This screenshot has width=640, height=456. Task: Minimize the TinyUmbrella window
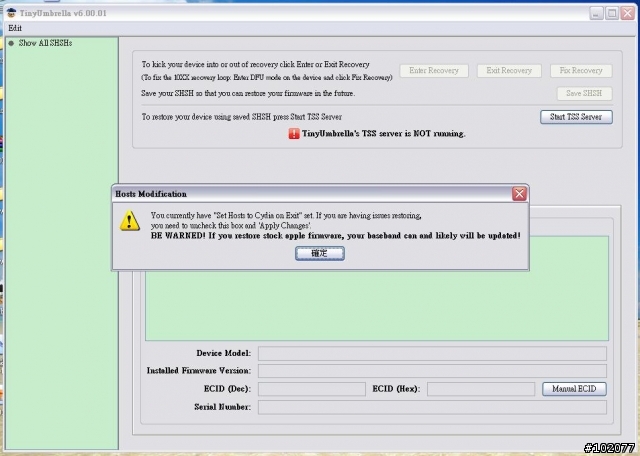(x=596, y=13)
